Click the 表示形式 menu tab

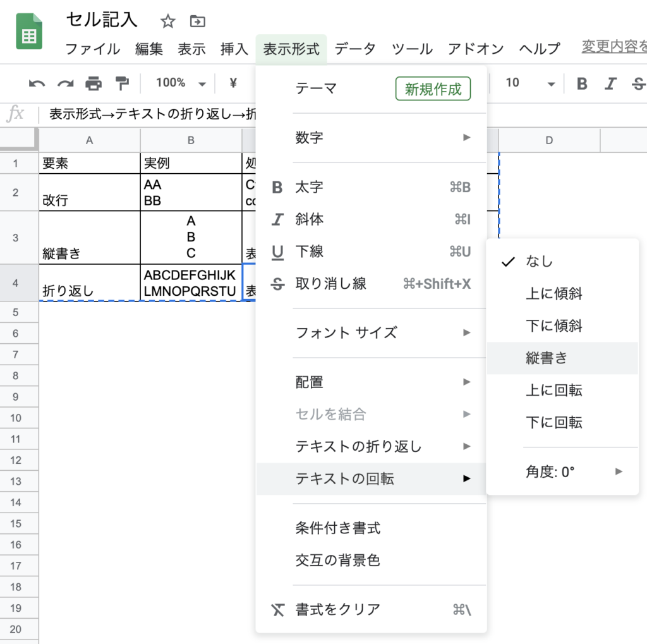point(291,49)
